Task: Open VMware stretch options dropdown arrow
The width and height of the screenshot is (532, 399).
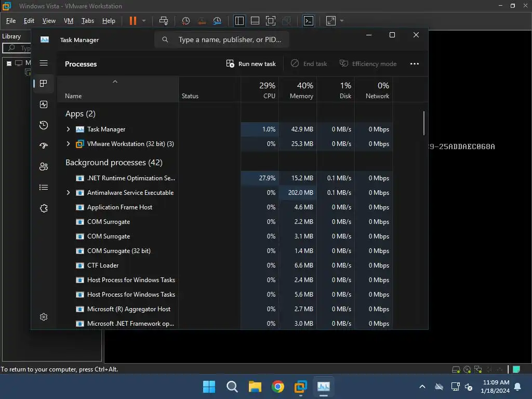Action: click(x=342, y=21)
